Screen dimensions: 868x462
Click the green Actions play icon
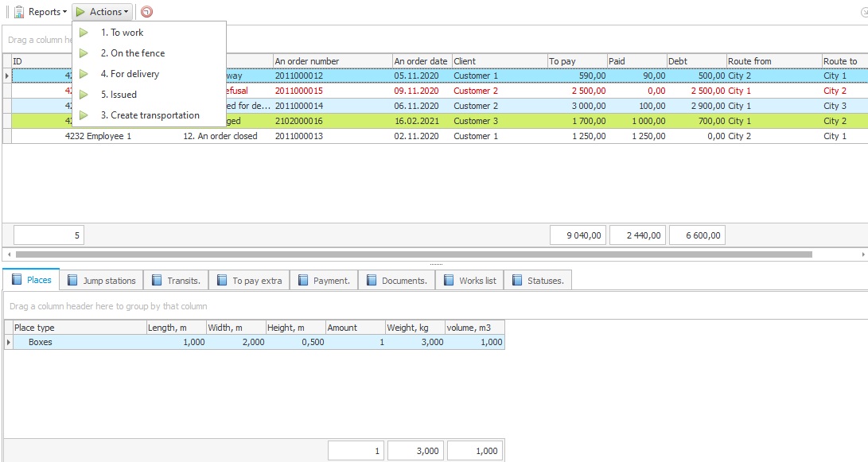(x=80, y=12)
